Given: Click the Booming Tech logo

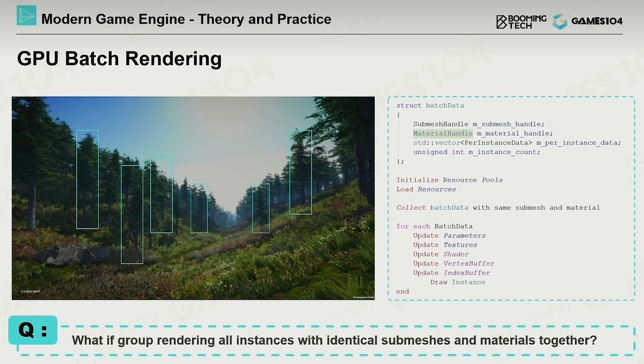Looking at the screenshot, I should [x=521, y=21].
